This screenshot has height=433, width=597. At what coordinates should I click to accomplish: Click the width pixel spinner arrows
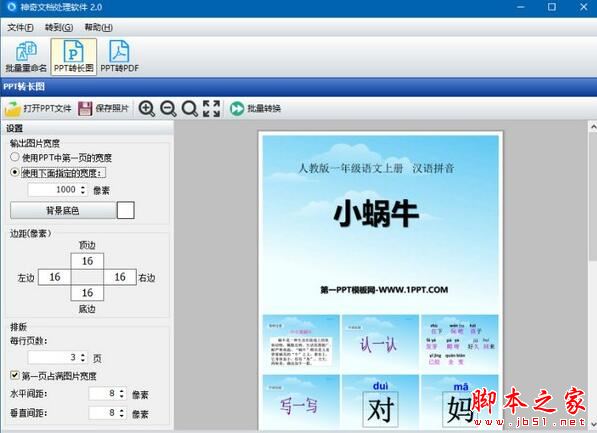click(83, 190)
